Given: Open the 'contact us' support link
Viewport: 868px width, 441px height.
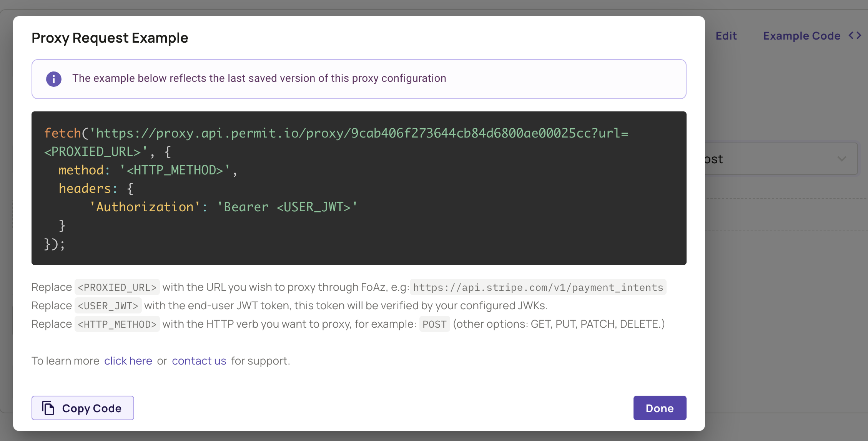Looking at the screenshot, I should pos(199,361).
